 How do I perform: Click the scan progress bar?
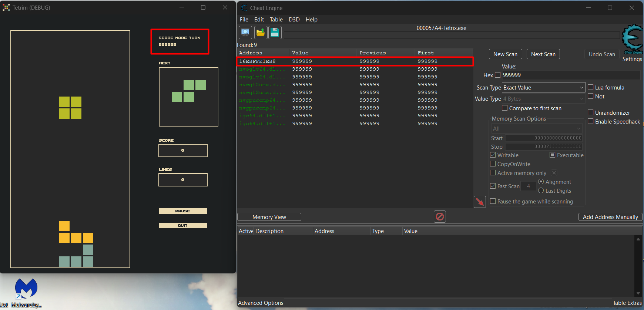[452, 35]
